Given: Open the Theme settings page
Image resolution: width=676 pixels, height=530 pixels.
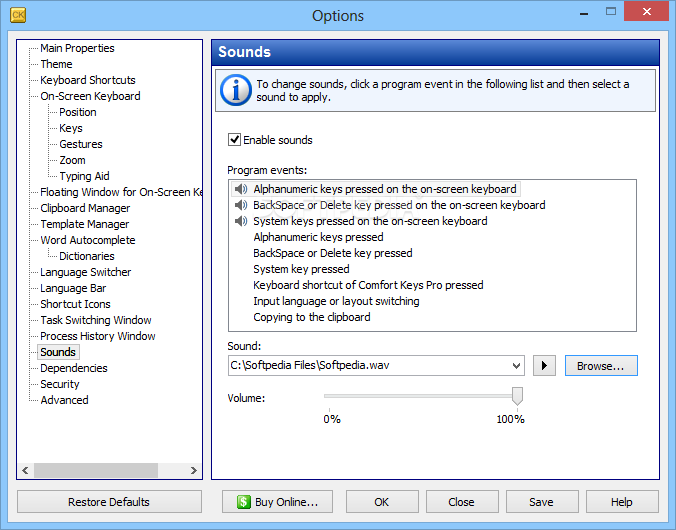Looking at the screenshot, I should (56, 64).
